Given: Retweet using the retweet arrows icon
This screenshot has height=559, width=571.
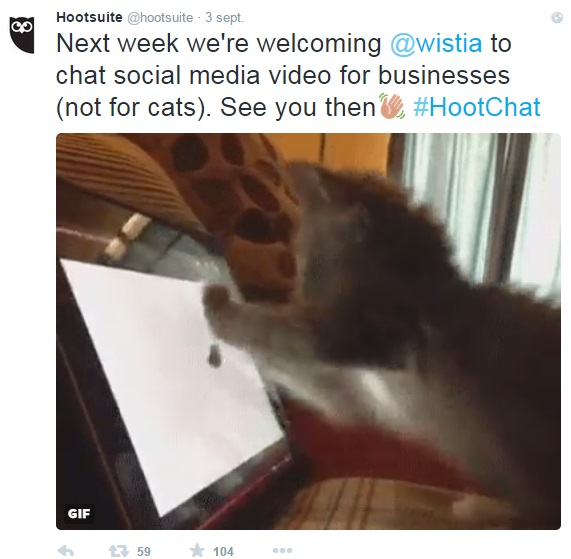Looking at the screenshot, I should (x=119, y=551).
